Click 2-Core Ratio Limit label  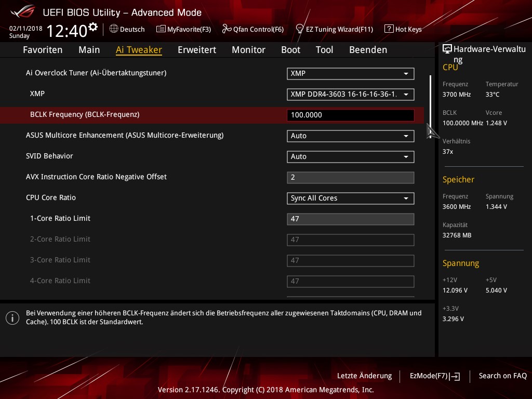tap(60, 239)
